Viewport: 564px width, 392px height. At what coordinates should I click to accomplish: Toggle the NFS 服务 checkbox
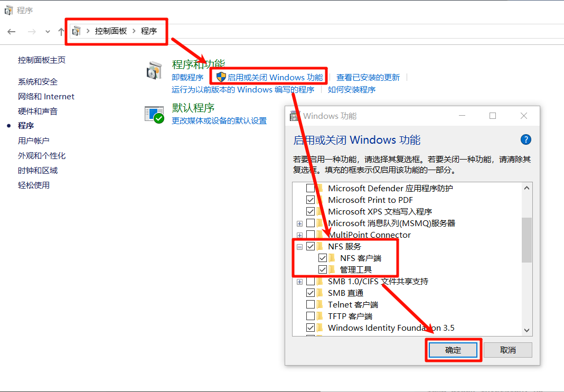tap(311, 246)
